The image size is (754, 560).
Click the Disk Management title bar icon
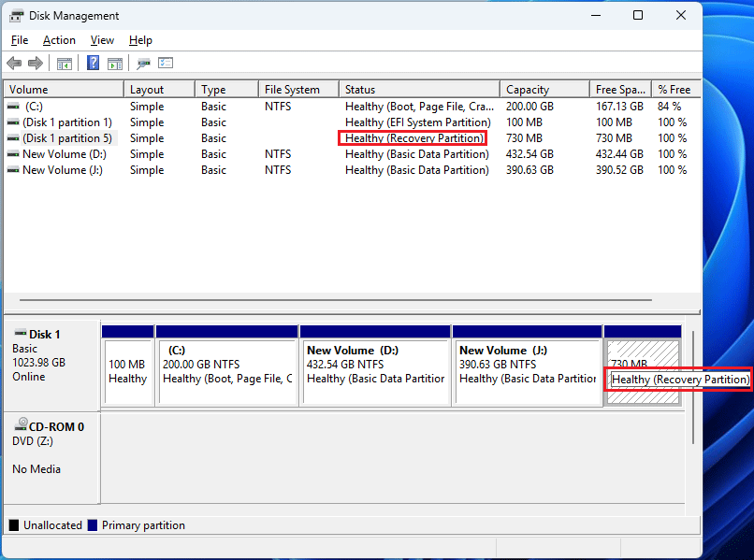point(16,16)
